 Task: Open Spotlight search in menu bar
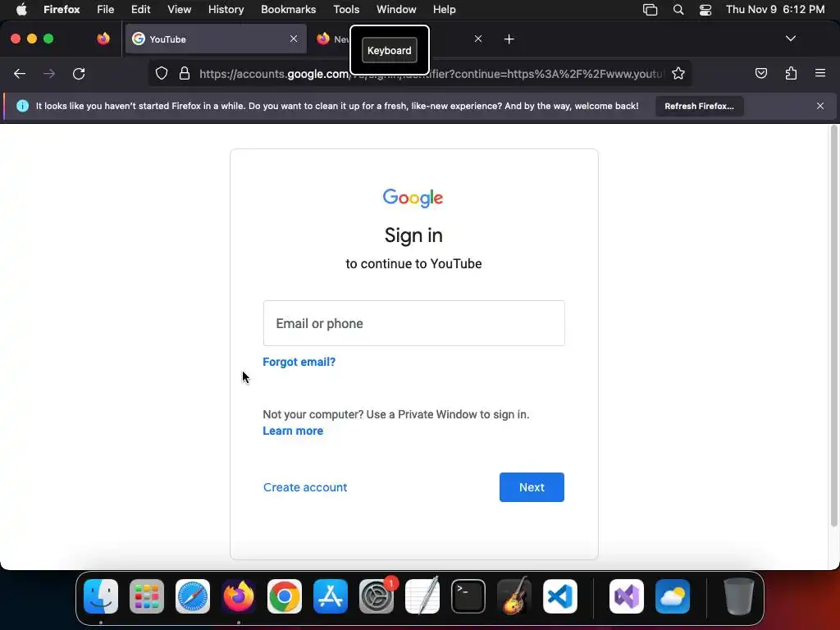(x=678, y=10)
